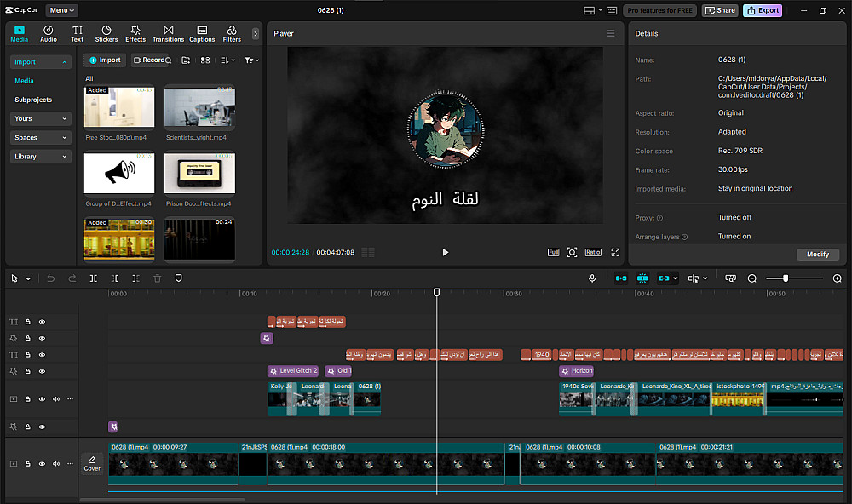Toggle the clip linkage icon
The image size is (852, 504).
664,278
